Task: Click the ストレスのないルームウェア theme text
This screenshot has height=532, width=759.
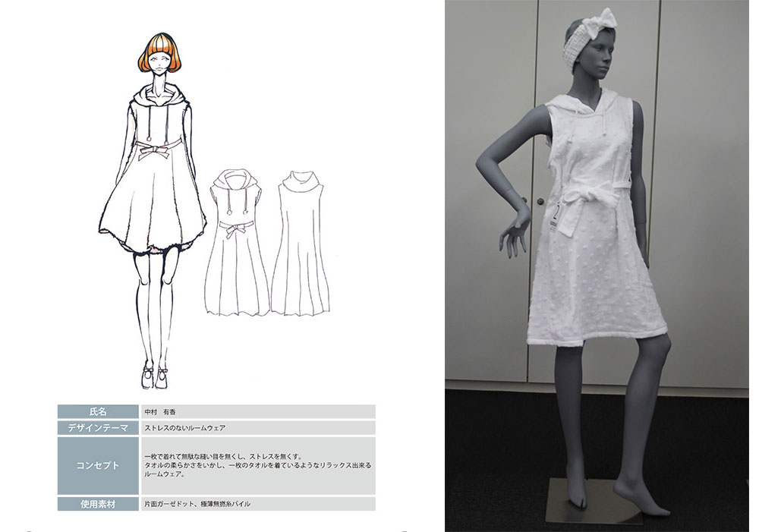Action: click(184, 428)
